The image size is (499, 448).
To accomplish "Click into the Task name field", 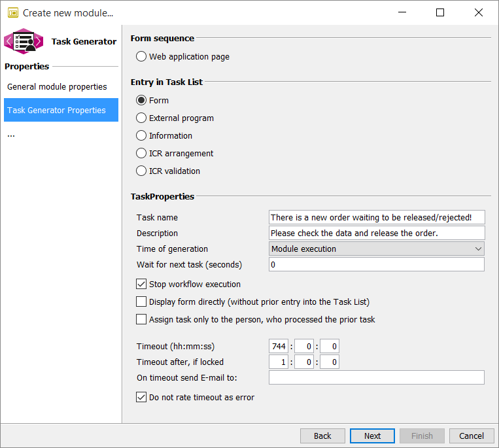I will 376,217.
